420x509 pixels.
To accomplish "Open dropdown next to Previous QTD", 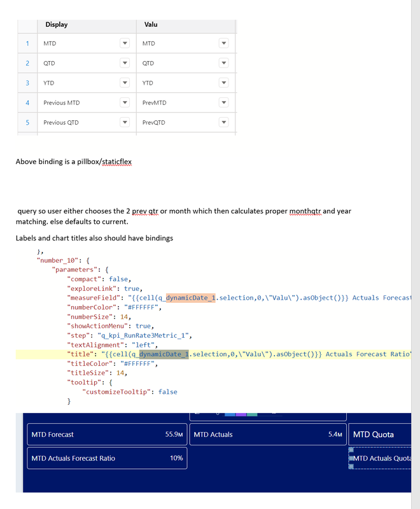I will [x=125, y=122].
